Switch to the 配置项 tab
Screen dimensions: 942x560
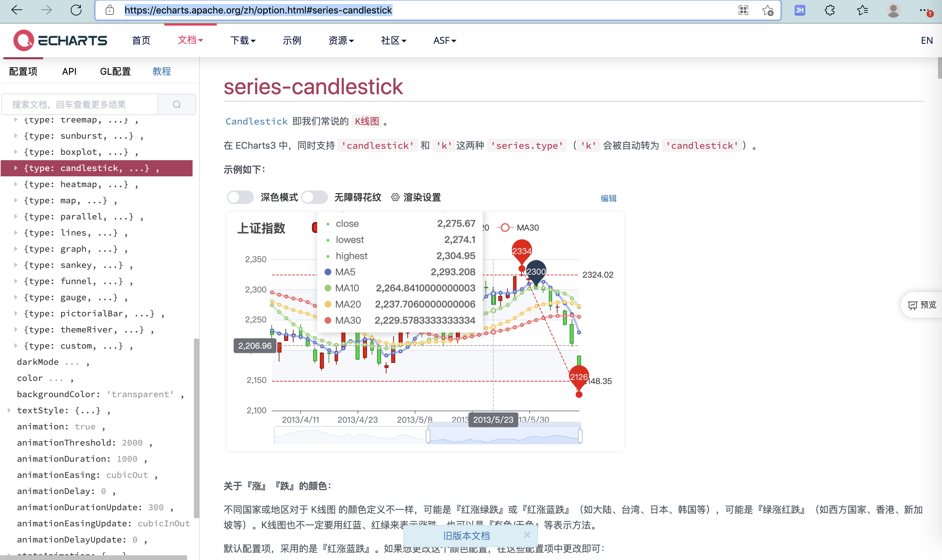tap(23, 71)
